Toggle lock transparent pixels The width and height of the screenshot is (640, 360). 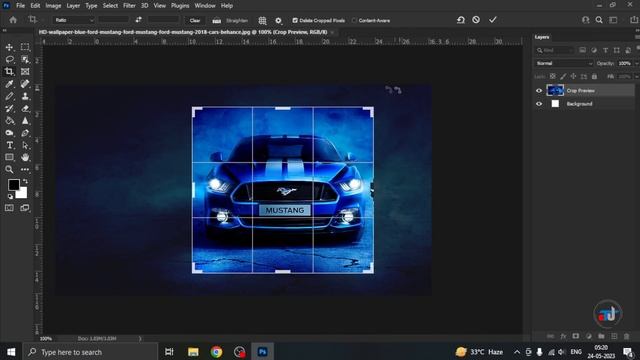pyautogui.click(x=552, y=76)
